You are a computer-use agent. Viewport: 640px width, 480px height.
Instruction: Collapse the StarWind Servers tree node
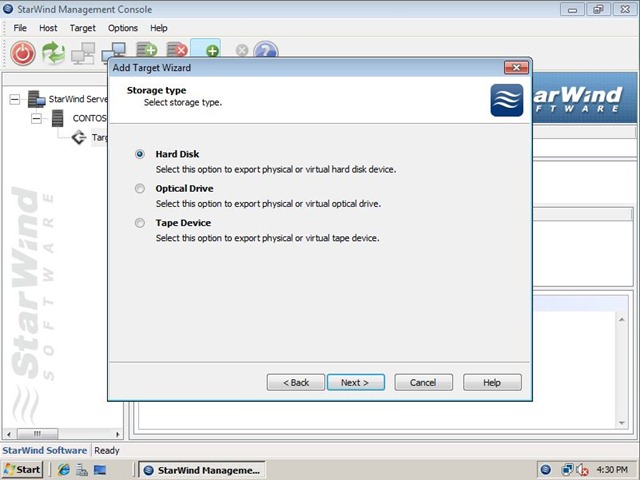pos(14,99)
